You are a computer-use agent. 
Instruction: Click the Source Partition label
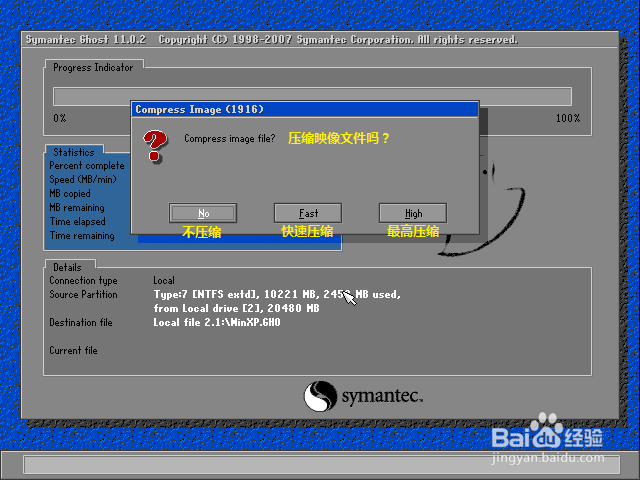point(83,295)
